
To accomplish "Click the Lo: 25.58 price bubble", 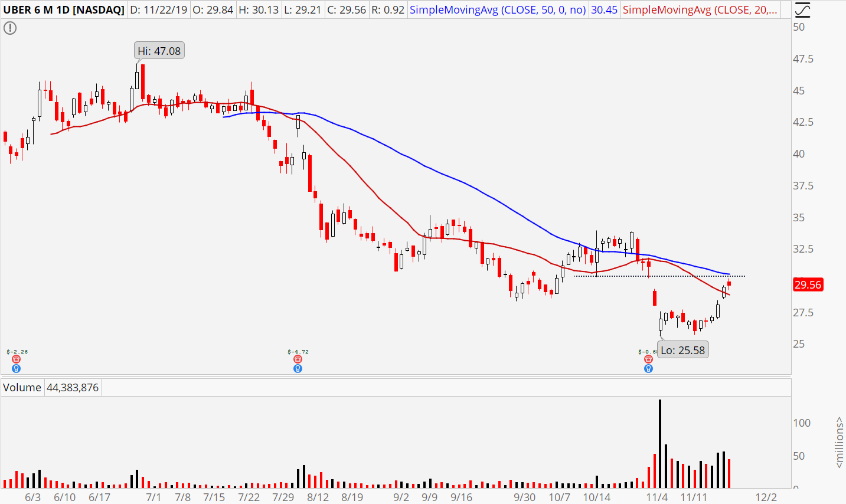I will (682, 350).
